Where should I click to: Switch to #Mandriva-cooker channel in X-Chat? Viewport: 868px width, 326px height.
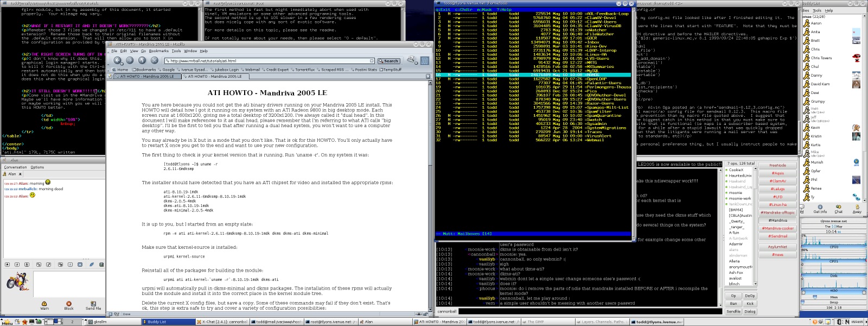(778, 228)
